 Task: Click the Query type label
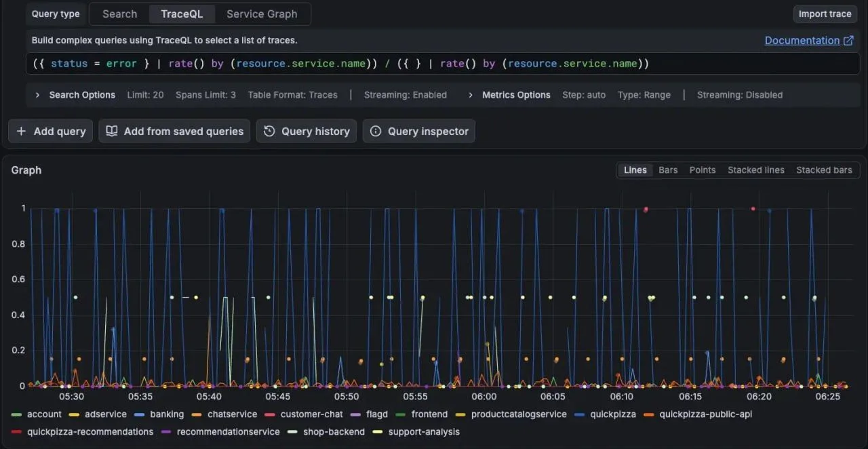point(56,14)
